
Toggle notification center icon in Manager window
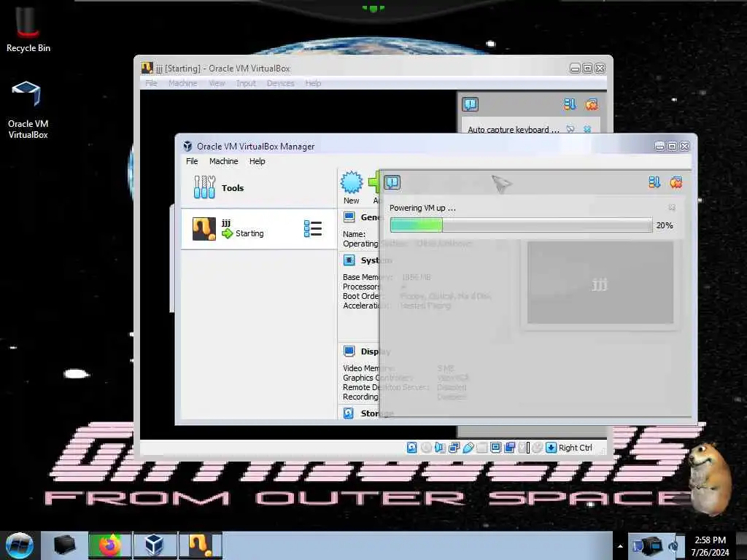[x=392, y=182]
